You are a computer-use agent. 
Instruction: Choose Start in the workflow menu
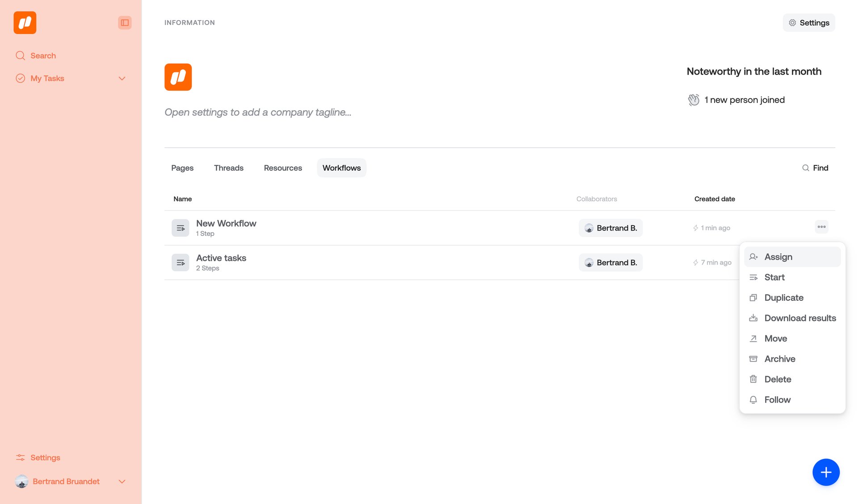tap(774, 277)
